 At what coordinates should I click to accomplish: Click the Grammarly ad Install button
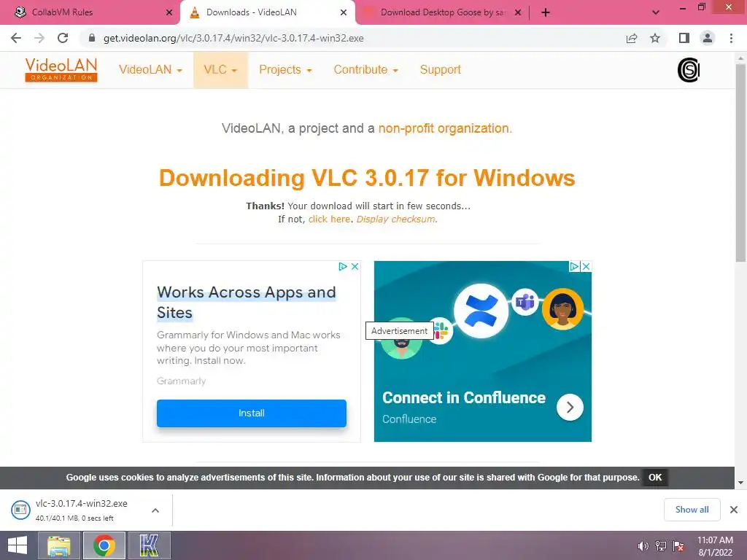click(x=252, y=413)
